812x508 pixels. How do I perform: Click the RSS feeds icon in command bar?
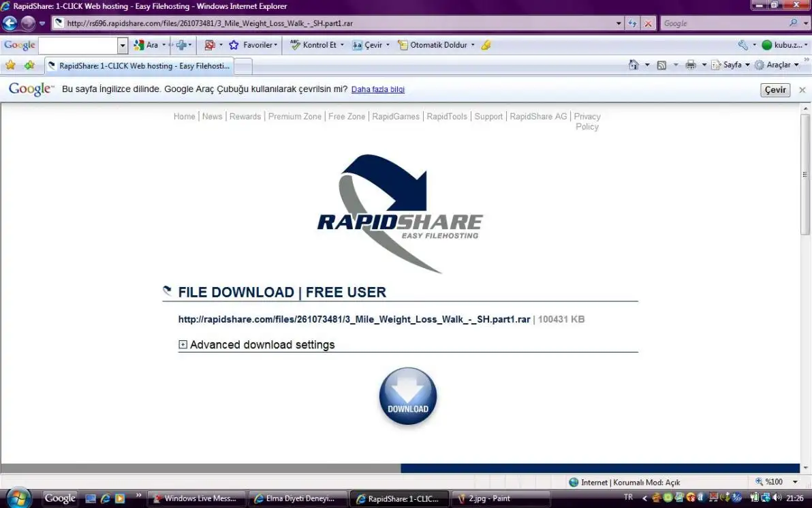661,65
